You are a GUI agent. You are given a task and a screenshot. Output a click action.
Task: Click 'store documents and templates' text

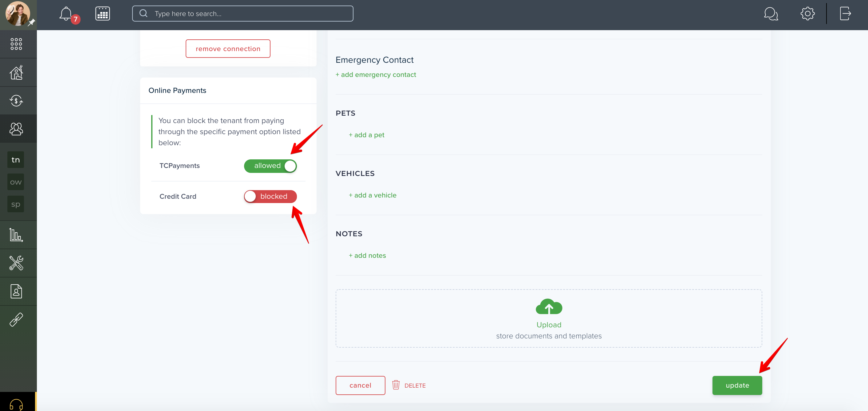coord(549,336)
